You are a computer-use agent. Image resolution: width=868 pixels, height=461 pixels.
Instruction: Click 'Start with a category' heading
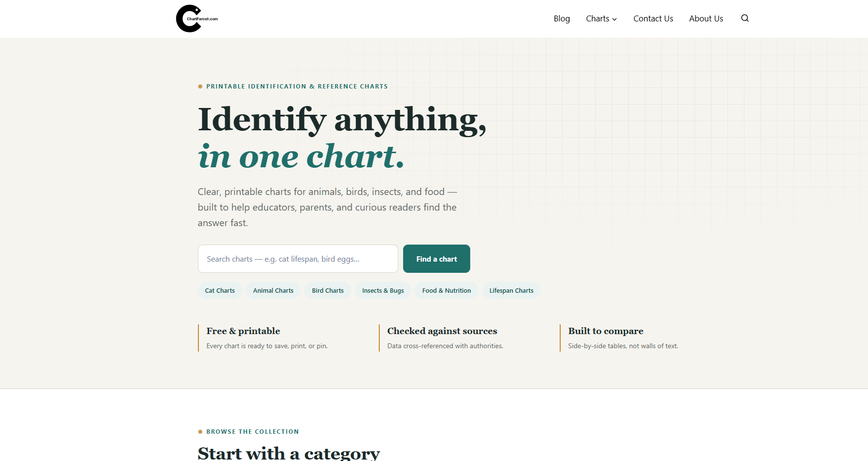point(289,453)
